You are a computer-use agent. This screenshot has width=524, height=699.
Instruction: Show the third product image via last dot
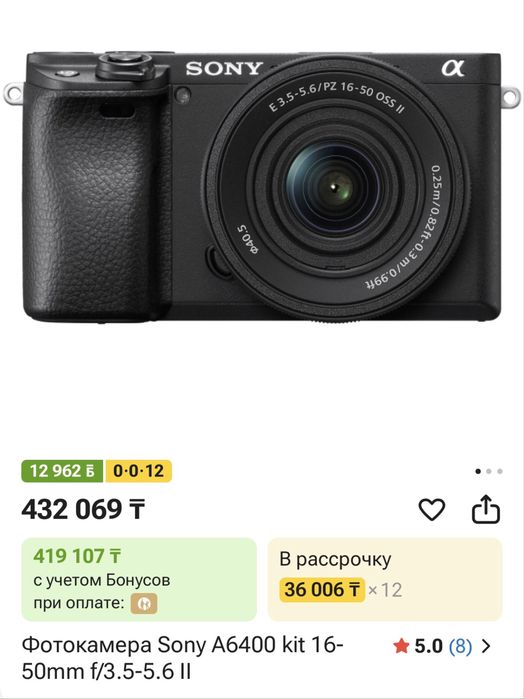500,471
